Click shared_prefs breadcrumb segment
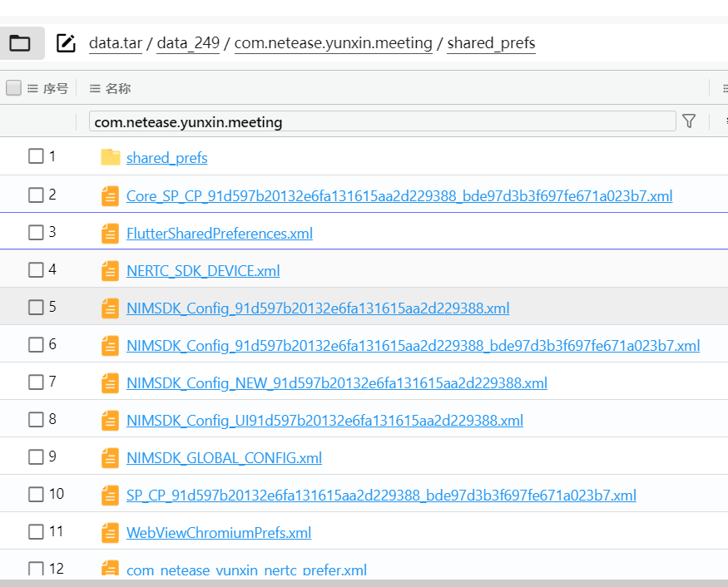Image resolution: width=728 pixels, height=587 pixels. tap(491, 43)
